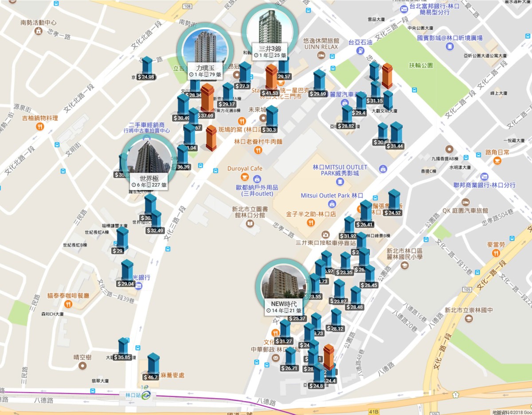Select the orange building marker priced $37.69
532x415 pixels.
[207, 98]
